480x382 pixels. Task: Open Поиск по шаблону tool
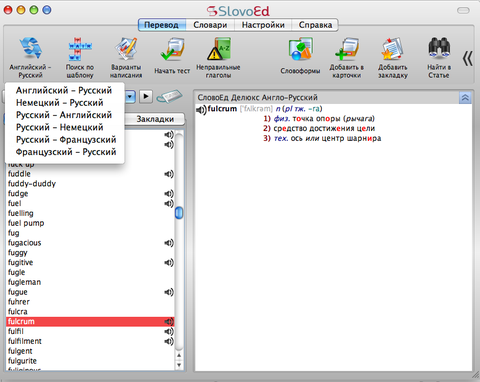80,49
